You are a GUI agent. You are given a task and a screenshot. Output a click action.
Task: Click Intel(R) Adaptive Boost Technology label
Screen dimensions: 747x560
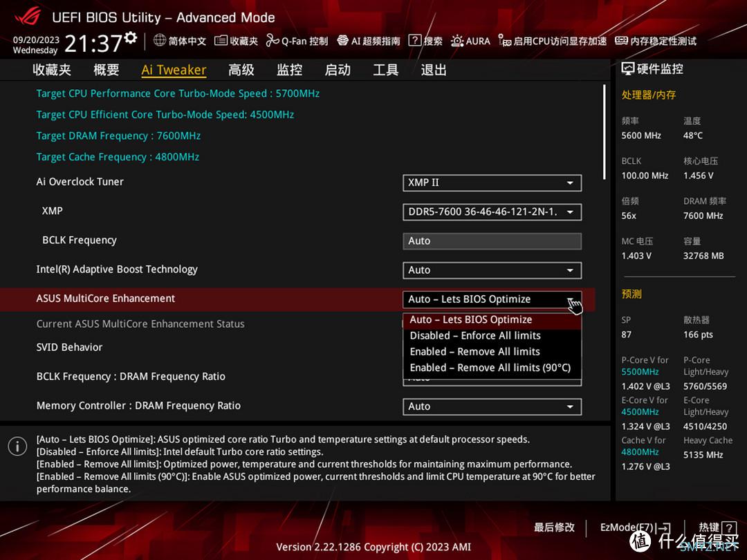117,270
